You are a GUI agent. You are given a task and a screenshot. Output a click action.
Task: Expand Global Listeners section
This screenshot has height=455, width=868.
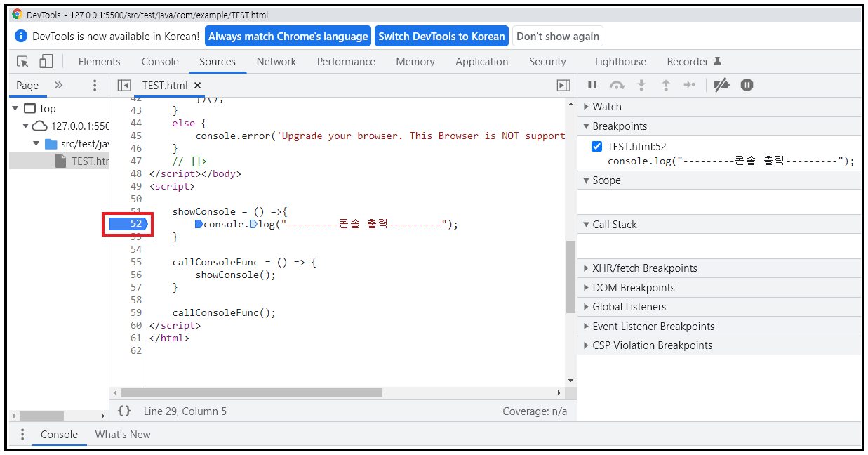(719, 307)
